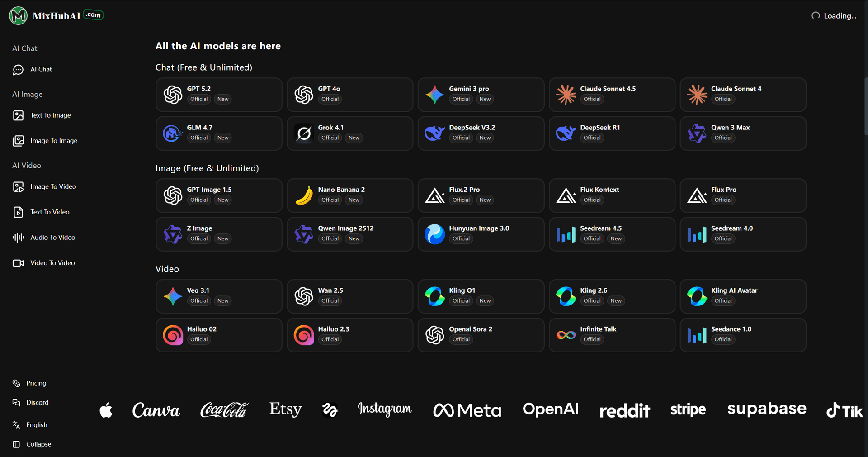
Task: Change language via the English selector
Action: [36, 425]
